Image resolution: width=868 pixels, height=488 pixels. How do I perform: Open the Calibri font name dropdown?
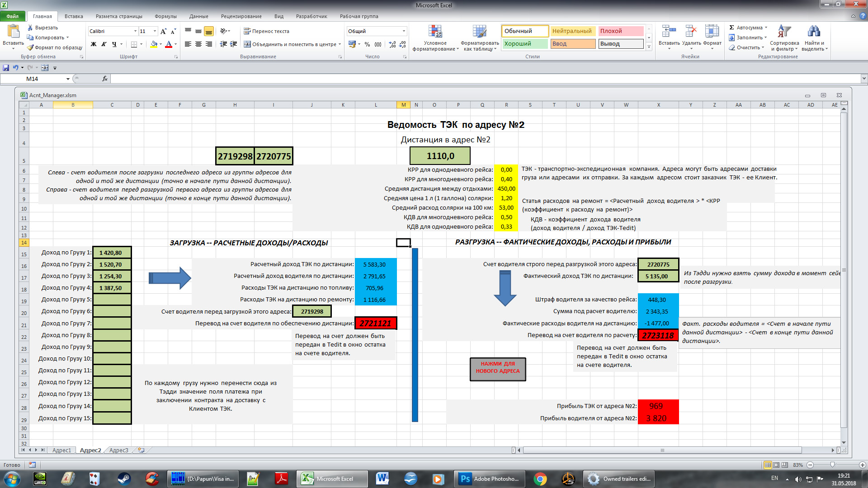135,31
